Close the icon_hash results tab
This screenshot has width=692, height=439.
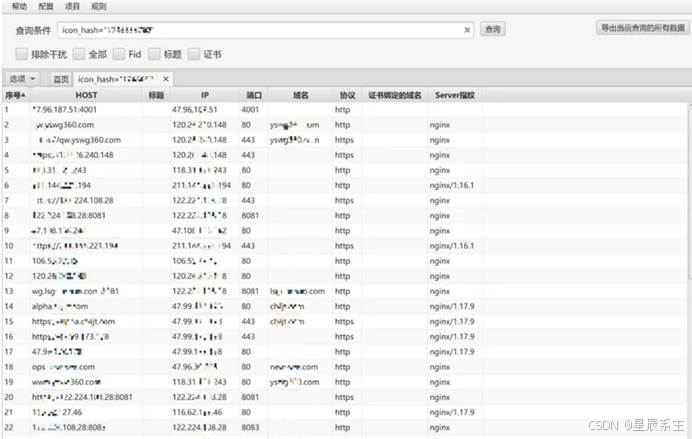point(166,79)
